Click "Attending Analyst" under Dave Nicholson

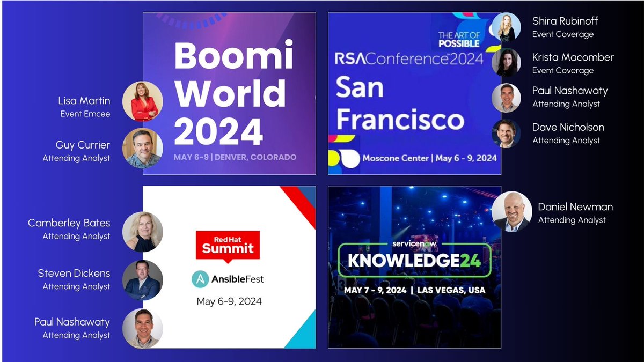(x=566, y=141)
